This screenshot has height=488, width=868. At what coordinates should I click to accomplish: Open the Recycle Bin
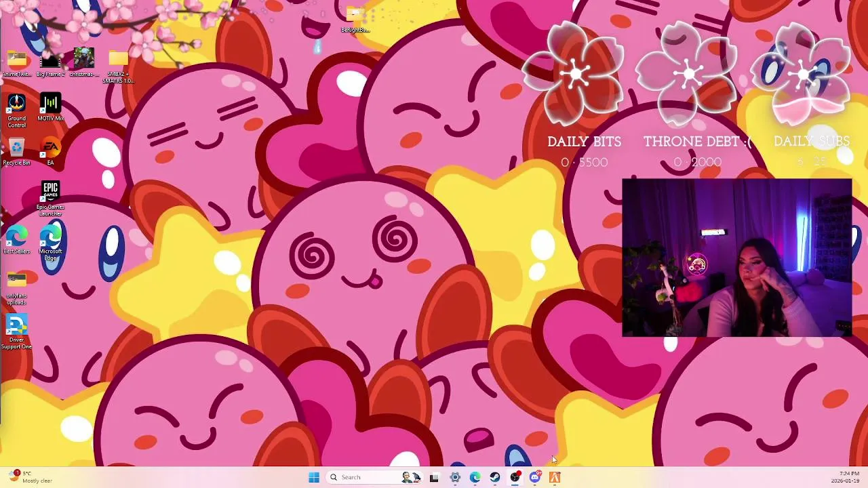(x=17, y=152)
